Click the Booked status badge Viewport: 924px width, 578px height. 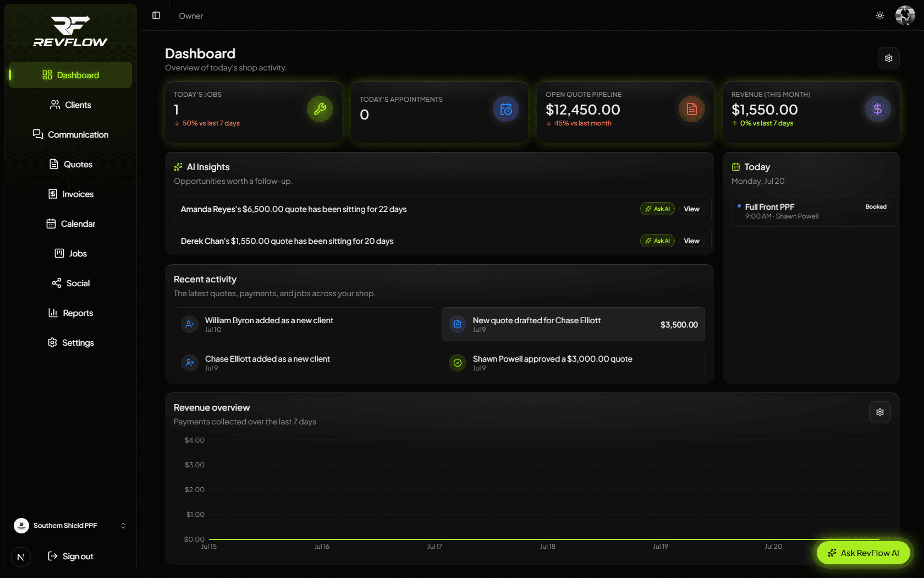click(x=876, y=207)
